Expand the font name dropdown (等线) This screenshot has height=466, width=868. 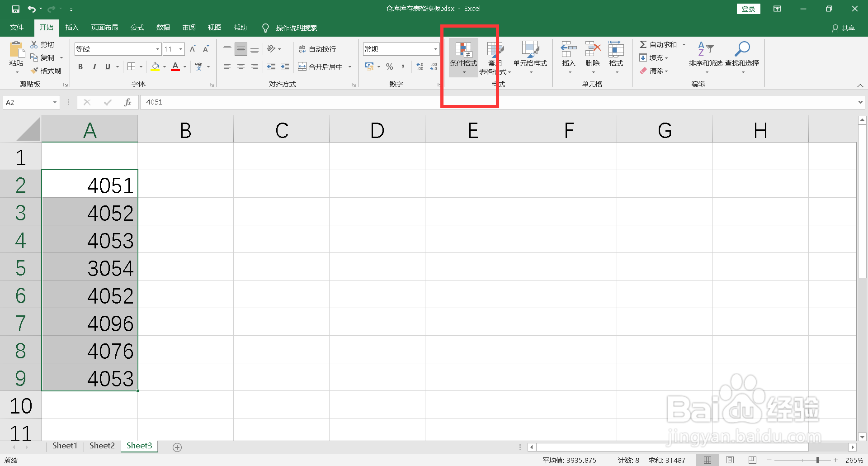[158, 49]
